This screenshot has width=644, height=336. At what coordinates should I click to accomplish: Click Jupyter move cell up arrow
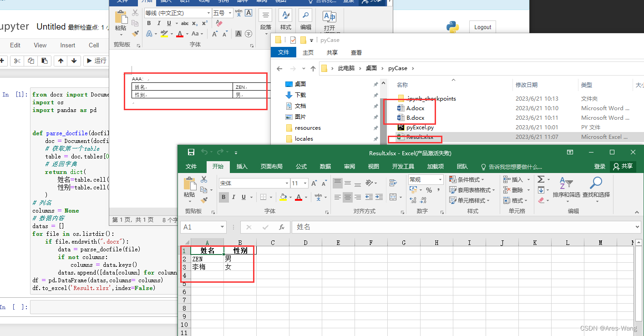[x=61, y=61]
